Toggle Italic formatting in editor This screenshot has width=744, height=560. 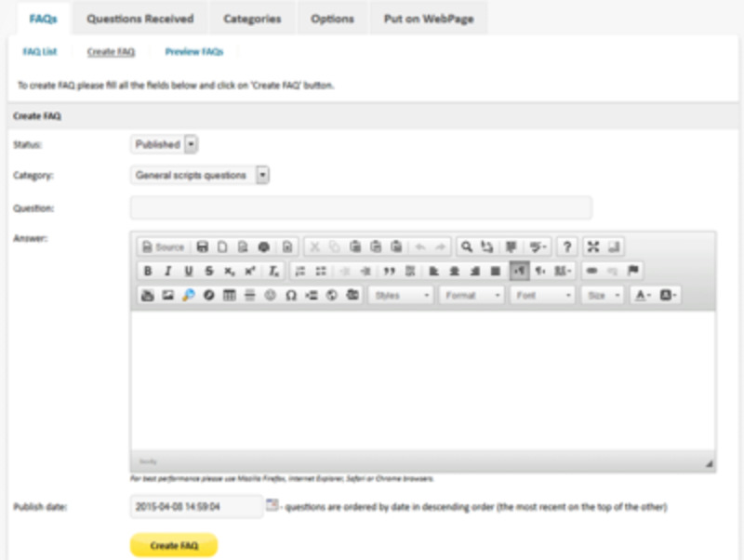168,271
